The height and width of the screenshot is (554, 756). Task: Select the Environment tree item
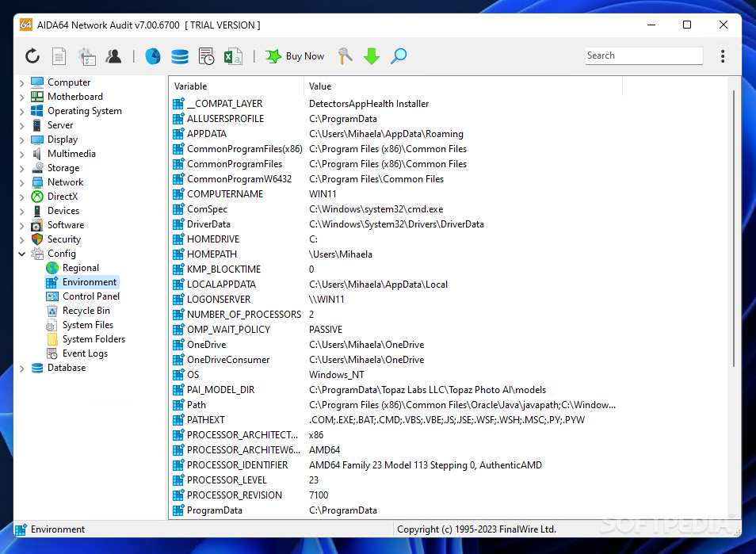[90, 282]
